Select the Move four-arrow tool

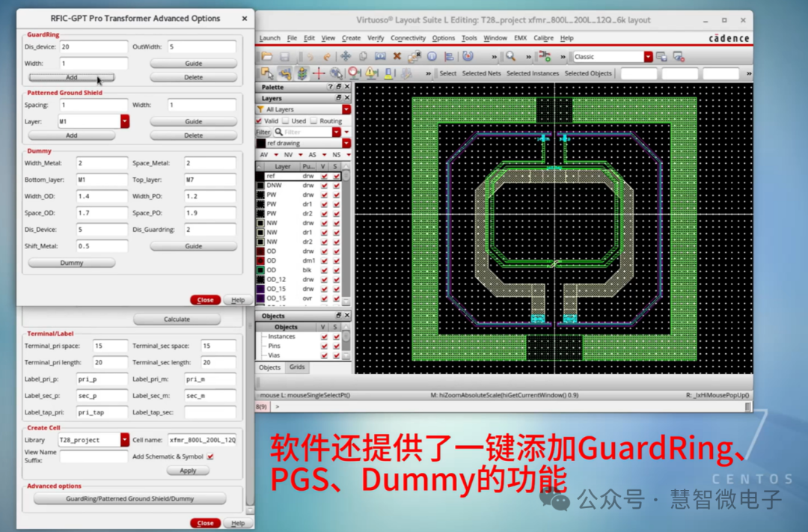345,56
